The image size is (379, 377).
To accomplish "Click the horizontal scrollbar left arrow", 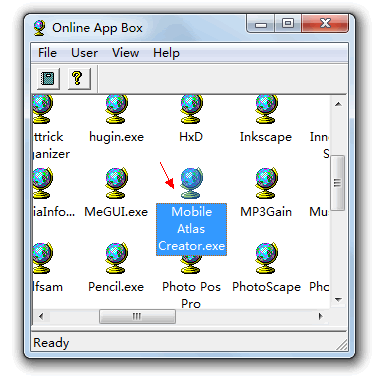I will [x=41, y=316].
